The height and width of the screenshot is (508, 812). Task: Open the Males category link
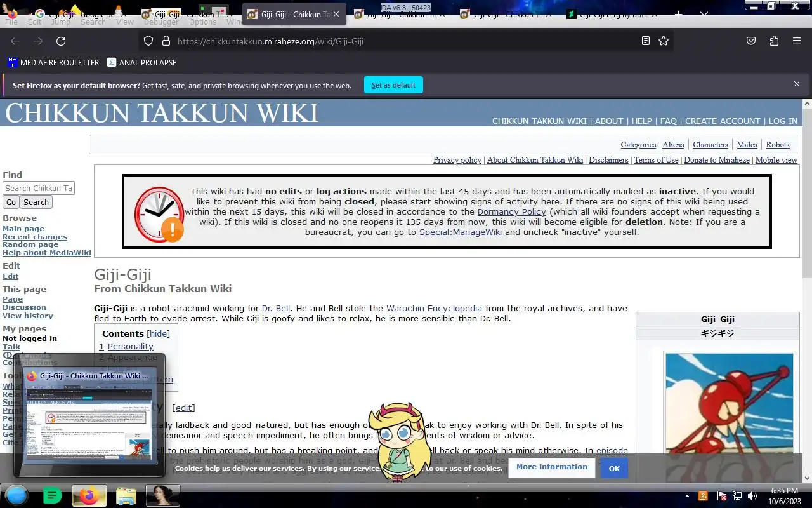coord(747,145)
